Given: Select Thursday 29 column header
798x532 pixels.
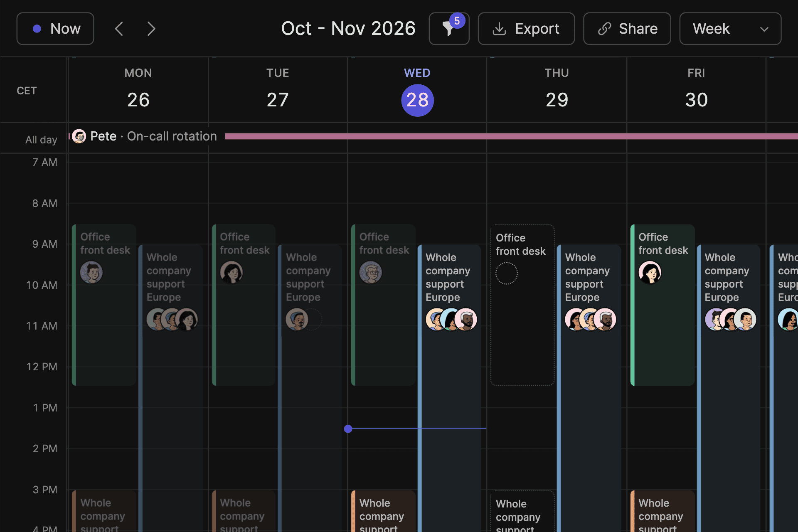Looking at the screenshot, I should point(557,89).
